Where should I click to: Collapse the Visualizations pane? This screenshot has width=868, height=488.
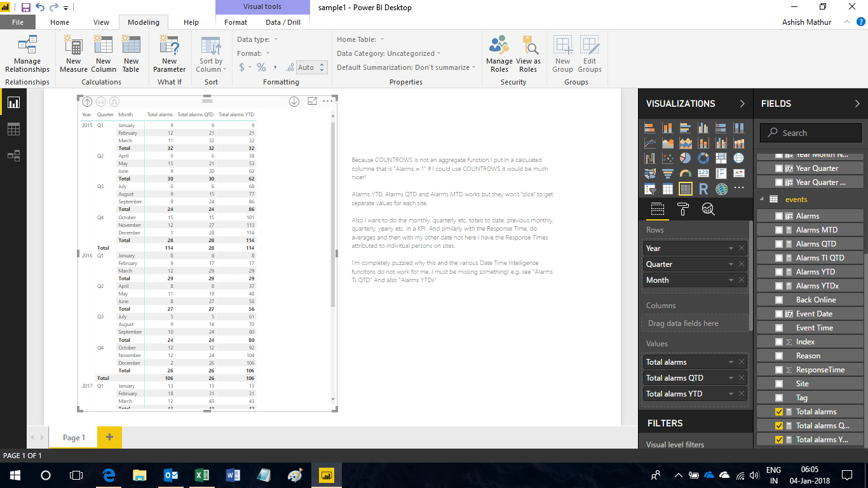point(742,104)
